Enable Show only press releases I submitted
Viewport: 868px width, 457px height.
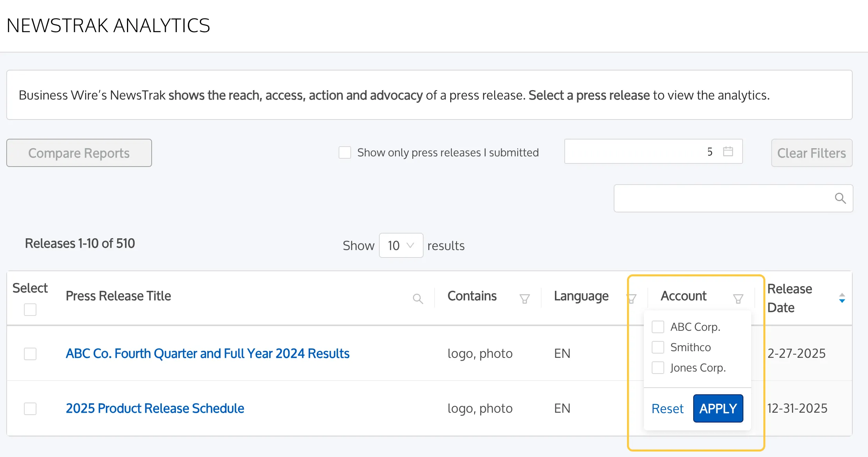click(345, 152)
